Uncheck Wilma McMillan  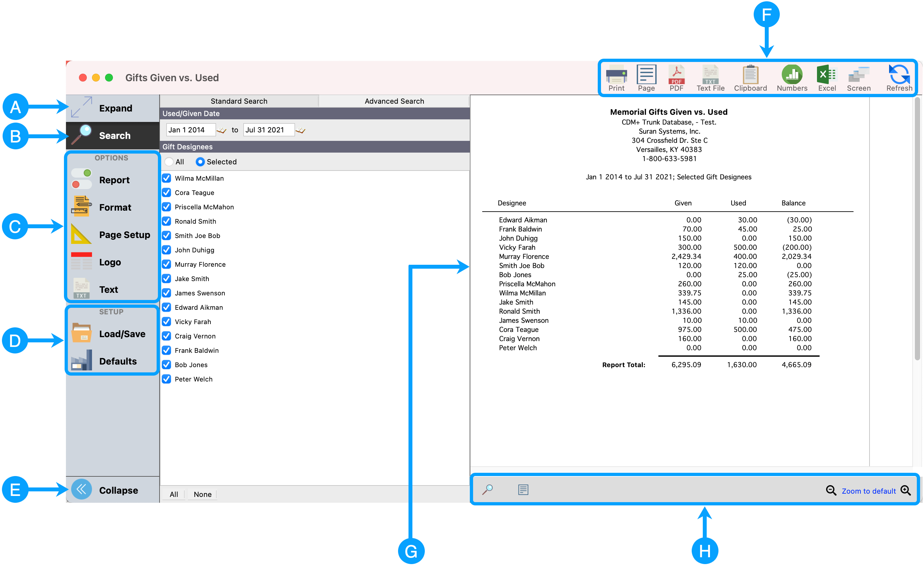tap(166, 178)
